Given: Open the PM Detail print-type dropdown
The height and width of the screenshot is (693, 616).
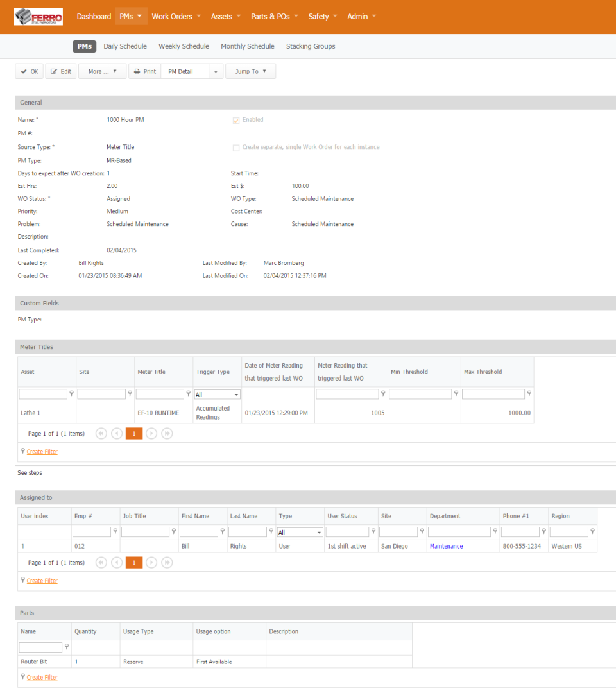Looking at the screenshot, I should coord(216,72).
